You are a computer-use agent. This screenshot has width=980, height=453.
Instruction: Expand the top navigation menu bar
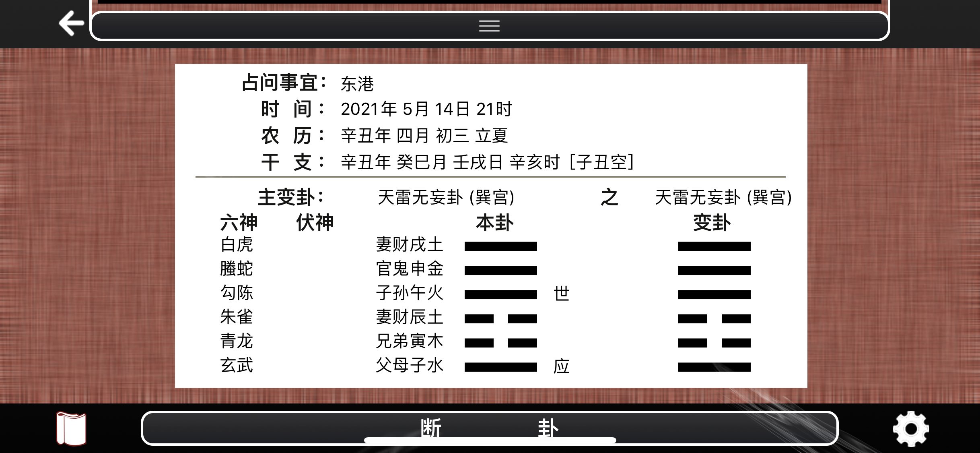(490, 26)
